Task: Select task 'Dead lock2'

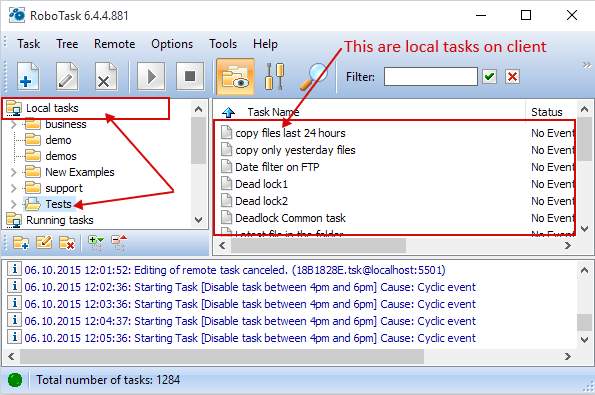Action: click(261, 201)
